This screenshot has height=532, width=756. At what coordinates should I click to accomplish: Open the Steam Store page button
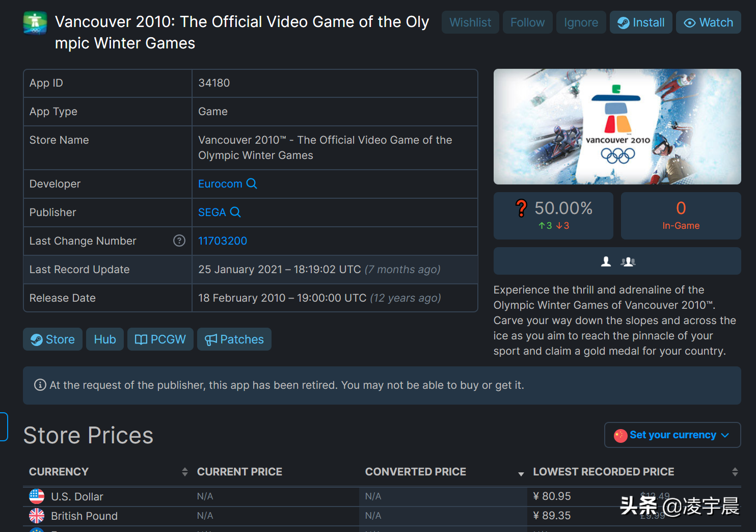pos(52,339)
